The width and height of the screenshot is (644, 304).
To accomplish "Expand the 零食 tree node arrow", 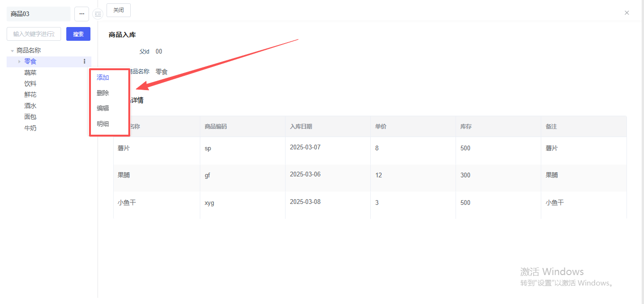I will tap(19, 61).
